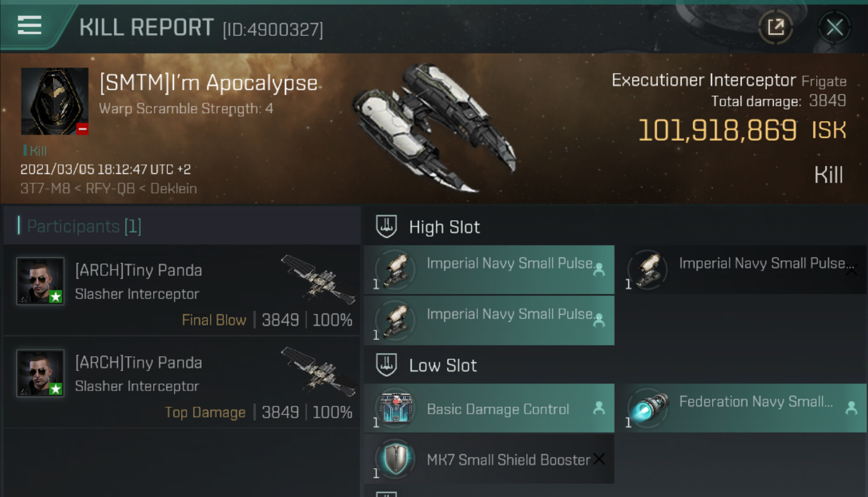868x497 pixels.
Task: Click the Deklein region link
Action: coord(174,189)
